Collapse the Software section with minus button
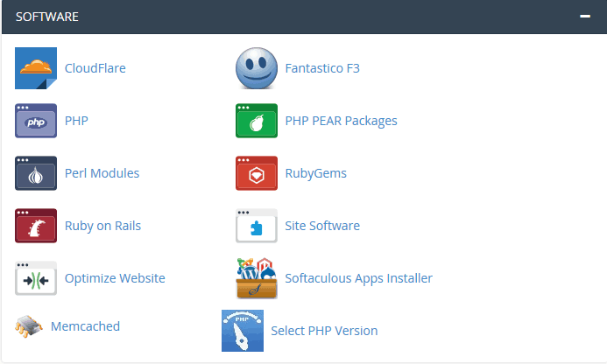Screen dimensions: 607x364 point(585,17)
